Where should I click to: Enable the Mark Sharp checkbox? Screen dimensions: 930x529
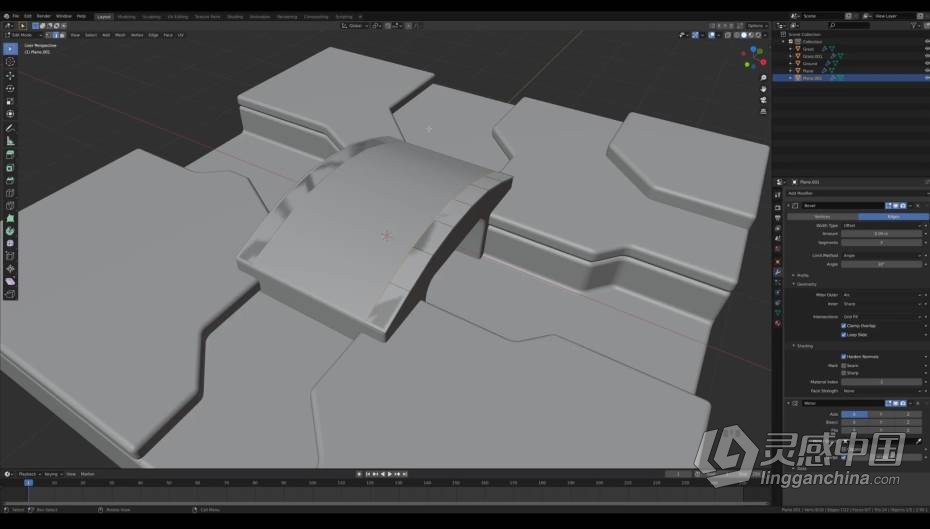click(x=843, y=373)
